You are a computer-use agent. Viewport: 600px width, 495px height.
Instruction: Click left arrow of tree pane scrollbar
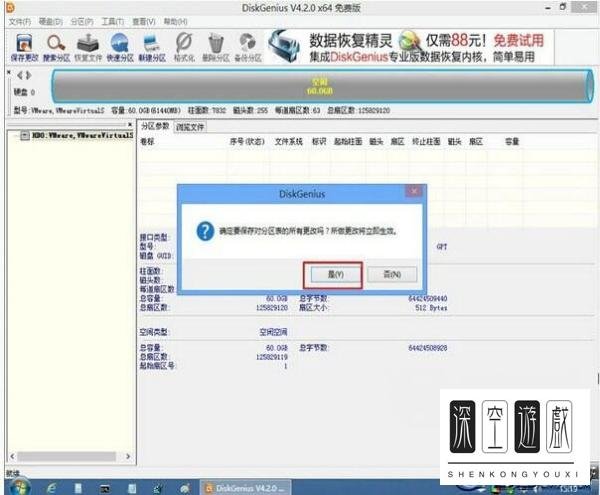pyautogui.click(x=12, y=456)
